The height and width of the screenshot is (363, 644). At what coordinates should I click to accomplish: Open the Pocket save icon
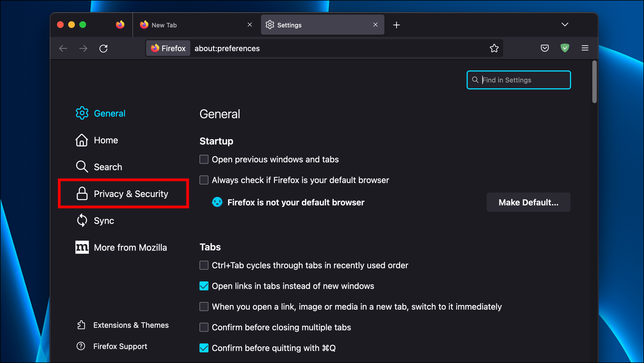click(x=545, y=48)
